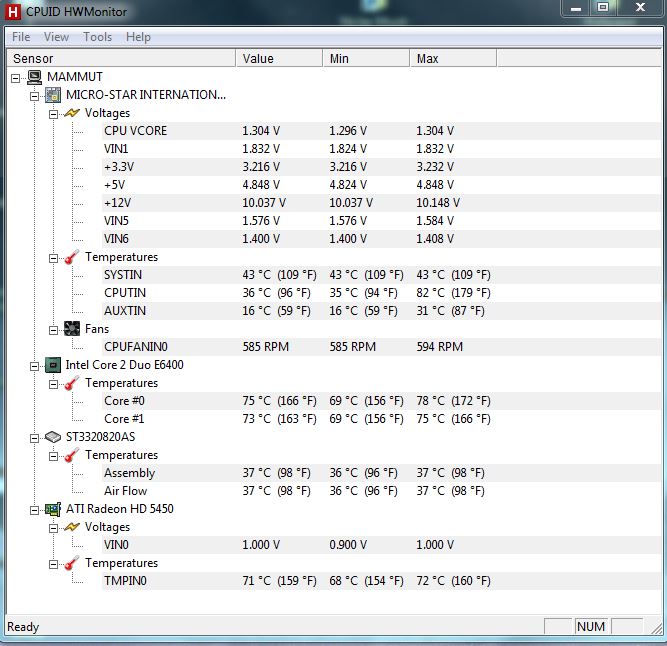The width and height of the screenshot is (667, 646).
Task: Select the CPU VCORE row
Action: (x=382, y=131)
